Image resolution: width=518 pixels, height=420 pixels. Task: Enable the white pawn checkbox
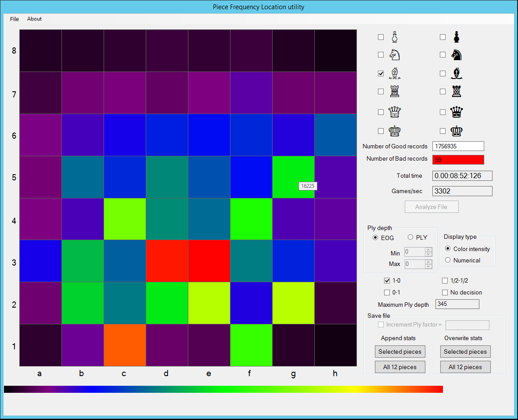381,37
